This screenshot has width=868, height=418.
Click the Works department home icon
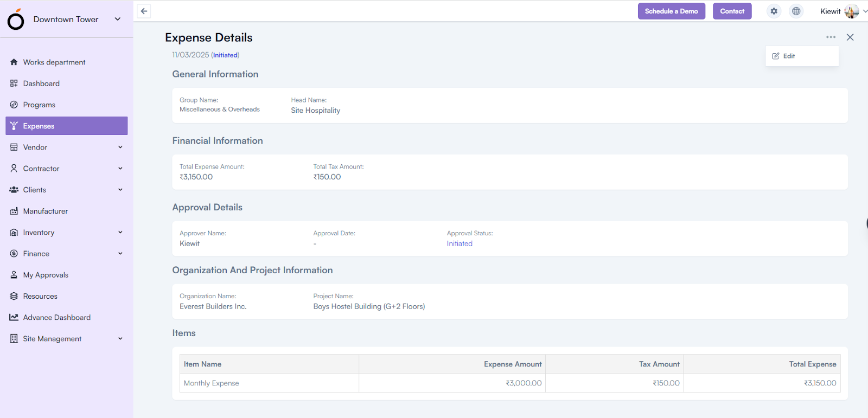[14, 62]
